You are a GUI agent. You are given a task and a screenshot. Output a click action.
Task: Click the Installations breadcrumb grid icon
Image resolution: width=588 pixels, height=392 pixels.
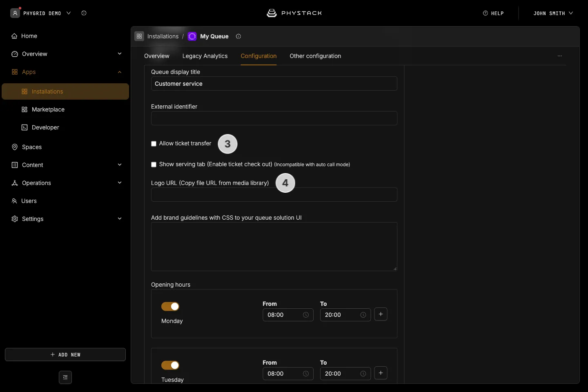(x=139, y=36)
